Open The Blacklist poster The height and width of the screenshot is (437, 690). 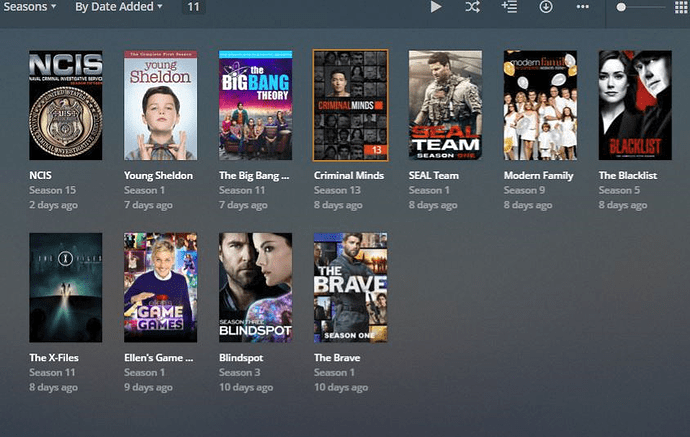coord(635,105)
